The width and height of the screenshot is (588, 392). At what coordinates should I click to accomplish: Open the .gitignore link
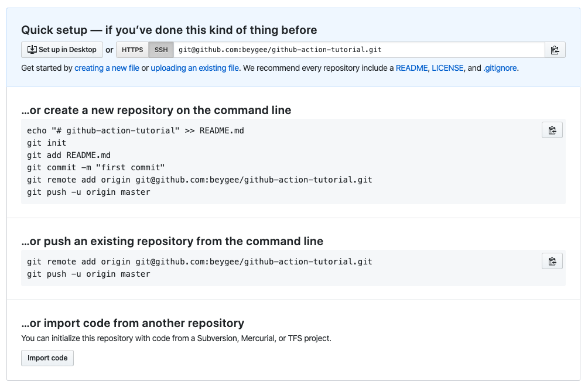coord(500,68)
